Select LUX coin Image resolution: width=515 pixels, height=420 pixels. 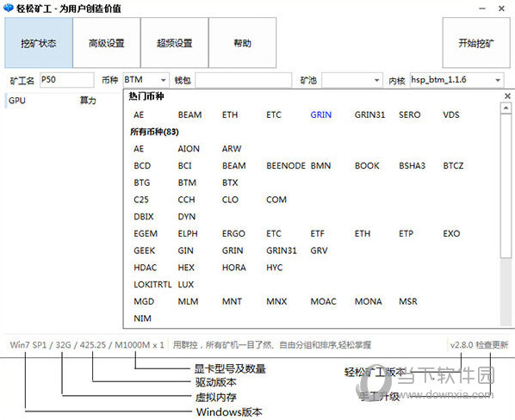[185, 285]
